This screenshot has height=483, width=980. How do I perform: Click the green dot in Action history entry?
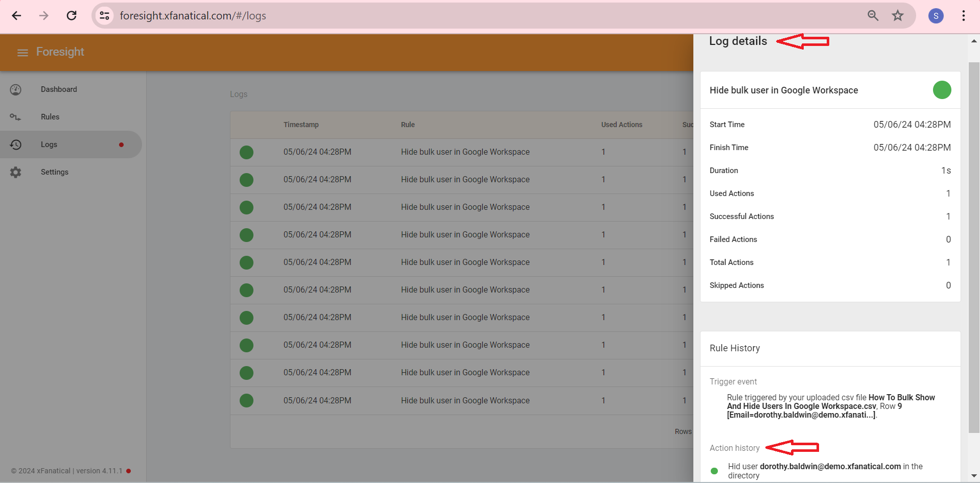coord(714,471)
